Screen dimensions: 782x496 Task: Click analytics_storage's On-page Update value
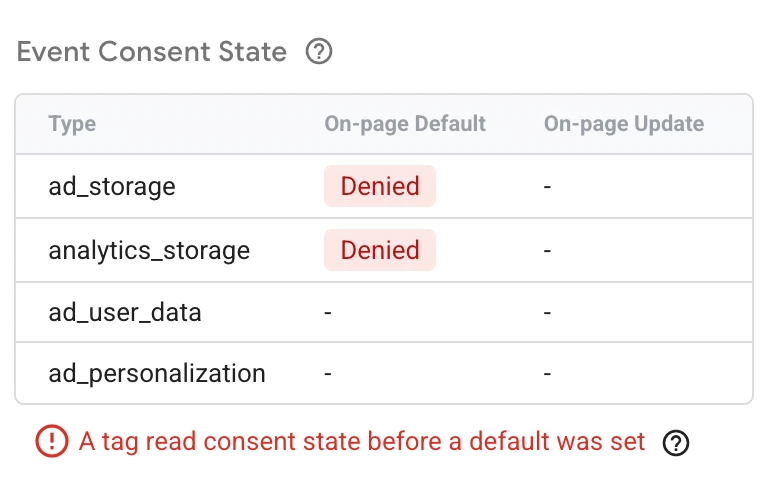(548, 251)
